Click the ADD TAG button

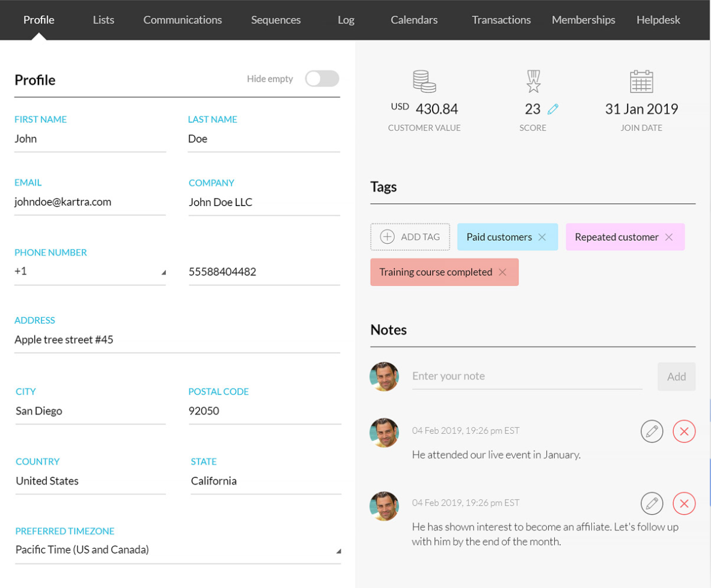(x=410, y=237)
